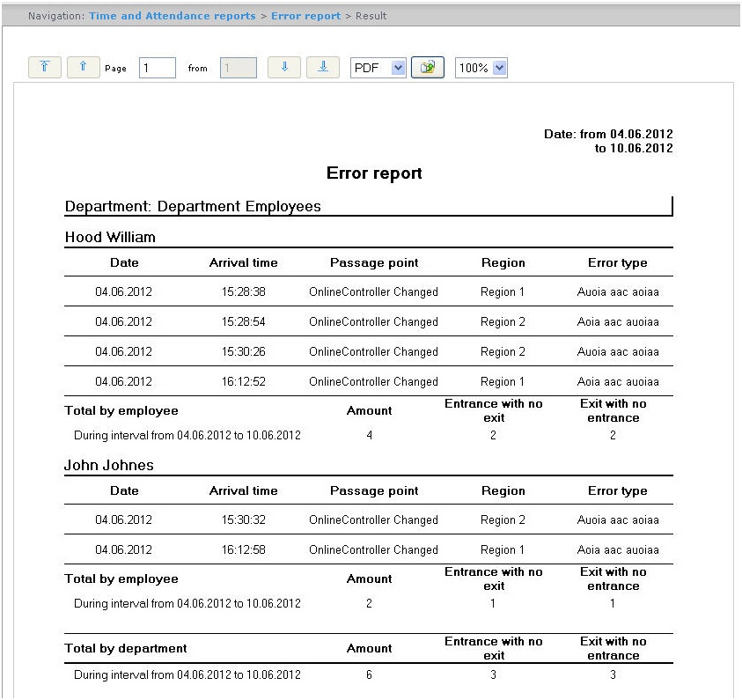The image size is (742, 700).
Task: Open the 100% zoom level dropdown
Action: [481, 68]
